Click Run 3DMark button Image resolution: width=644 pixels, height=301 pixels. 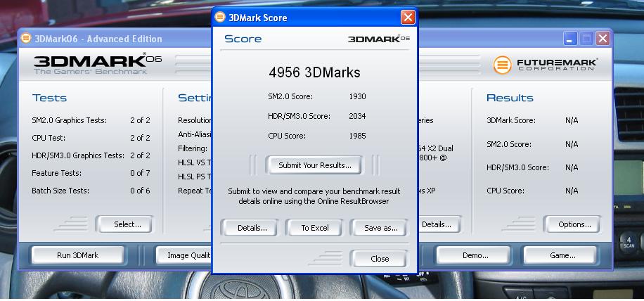(x=77, y=255)
